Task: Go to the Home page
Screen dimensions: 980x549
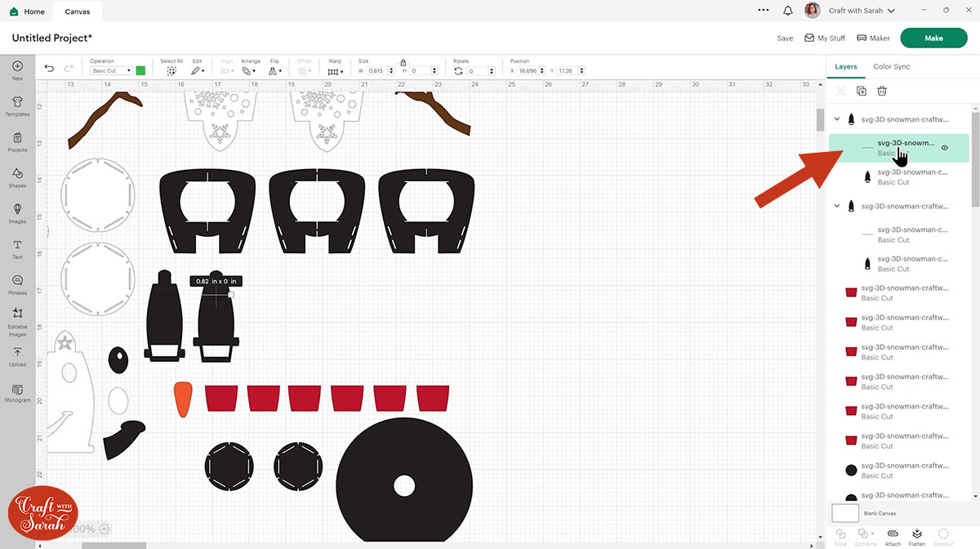Action: point(27,11)
